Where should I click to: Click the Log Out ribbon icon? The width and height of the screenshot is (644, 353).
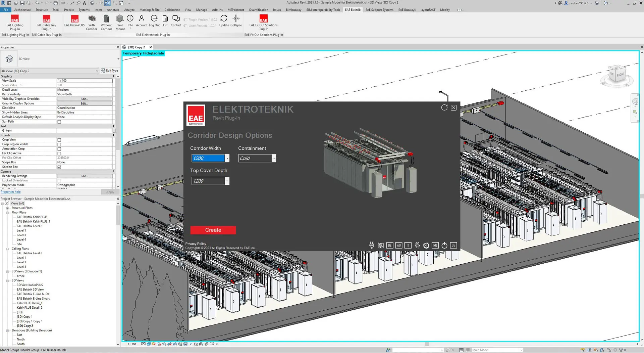154,21
